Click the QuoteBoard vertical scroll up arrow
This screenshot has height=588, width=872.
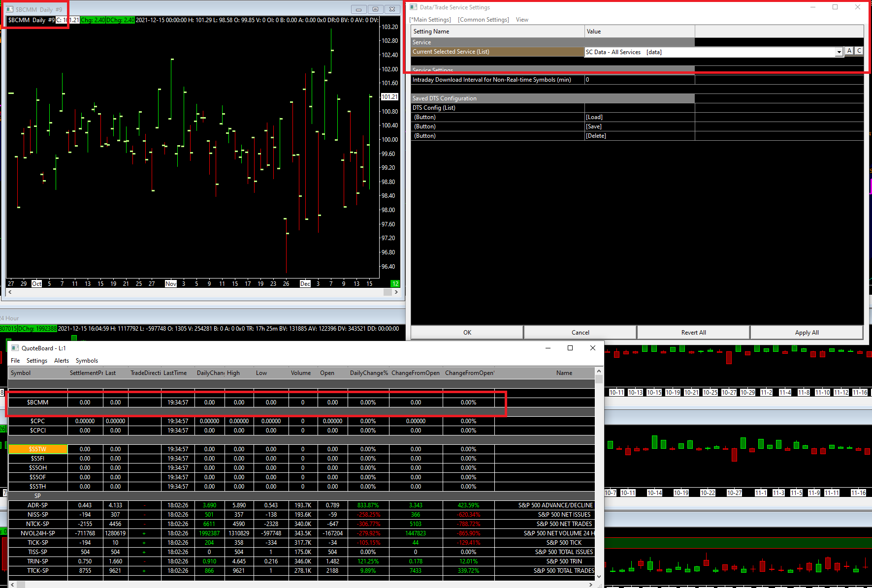tap(599, 371)
